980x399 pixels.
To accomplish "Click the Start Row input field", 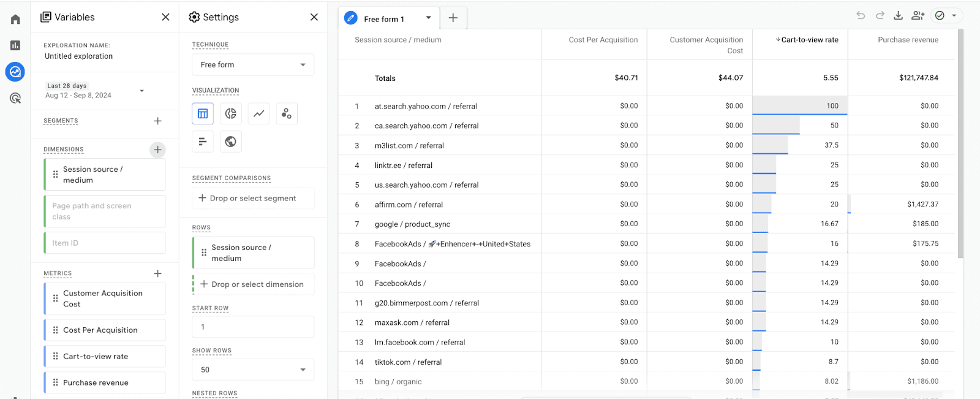I will pyautogui.click(x=252, y=327).
